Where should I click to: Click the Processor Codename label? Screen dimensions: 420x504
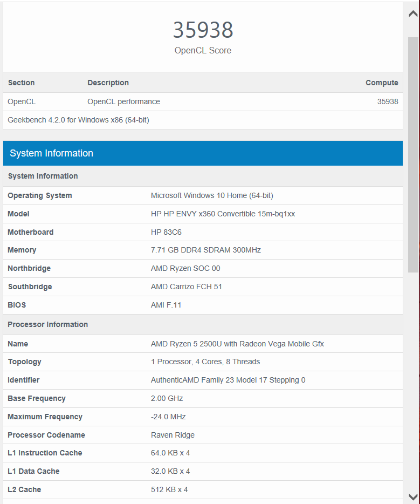[46, 435]
